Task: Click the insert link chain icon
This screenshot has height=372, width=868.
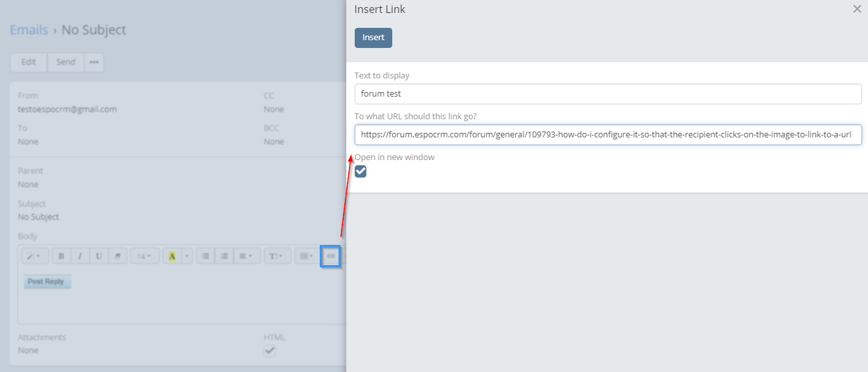Action: tap(331, 256)
